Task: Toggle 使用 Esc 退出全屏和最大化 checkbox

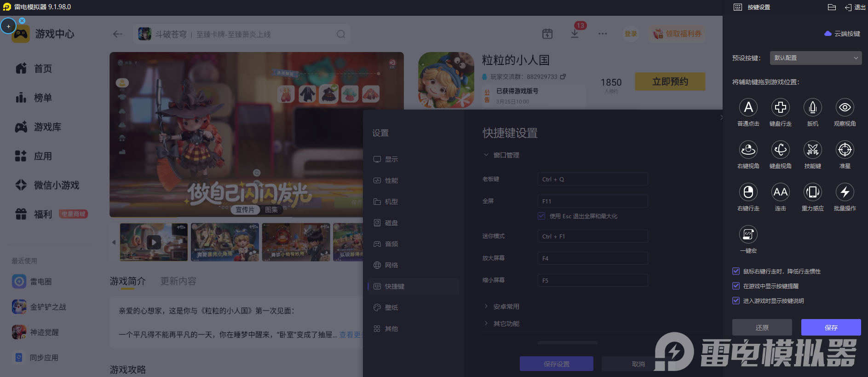Action: tap(542, 216)
